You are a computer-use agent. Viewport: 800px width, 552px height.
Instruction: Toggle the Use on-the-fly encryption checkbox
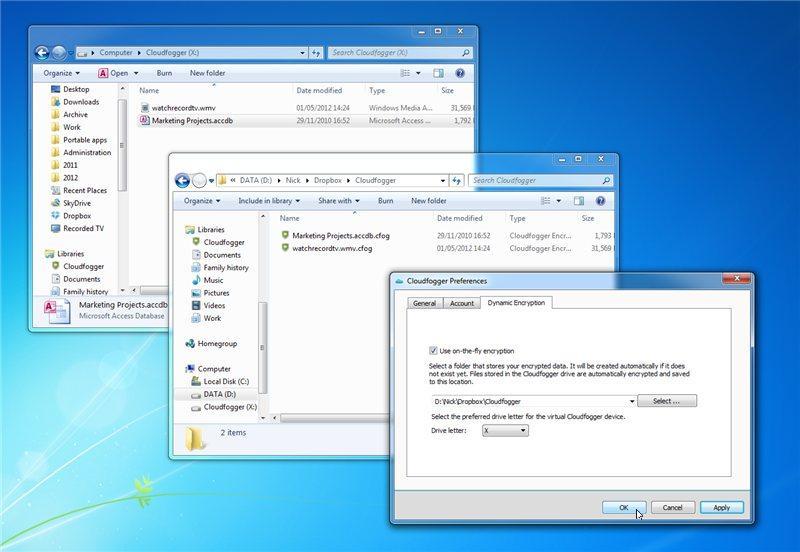tap(433, 351)
